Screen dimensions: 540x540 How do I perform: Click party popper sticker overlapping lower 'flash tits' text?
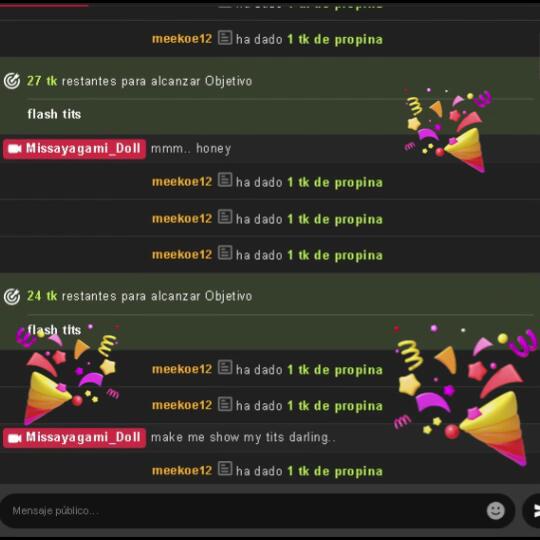tap(68, 374)
